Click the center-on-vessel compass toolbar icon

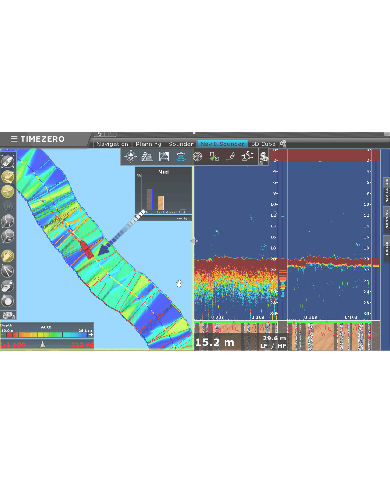[130, 156]
